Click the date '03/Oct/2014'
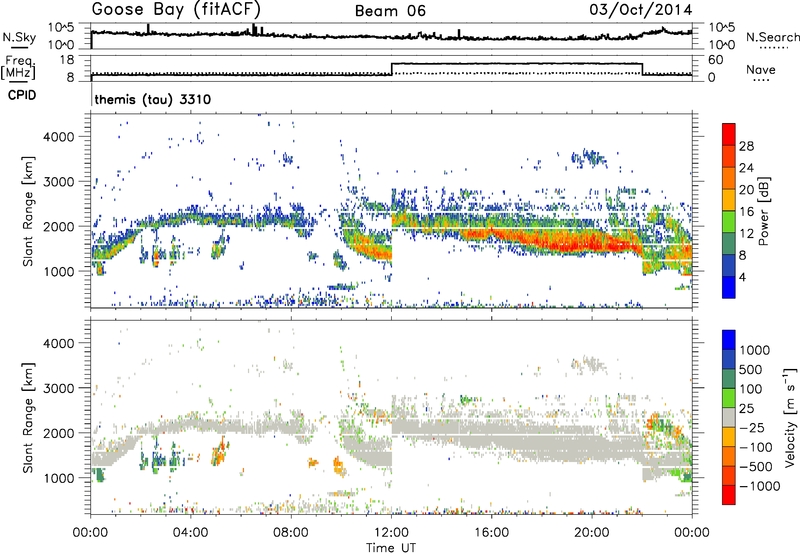800x554 pixels. 641,10
